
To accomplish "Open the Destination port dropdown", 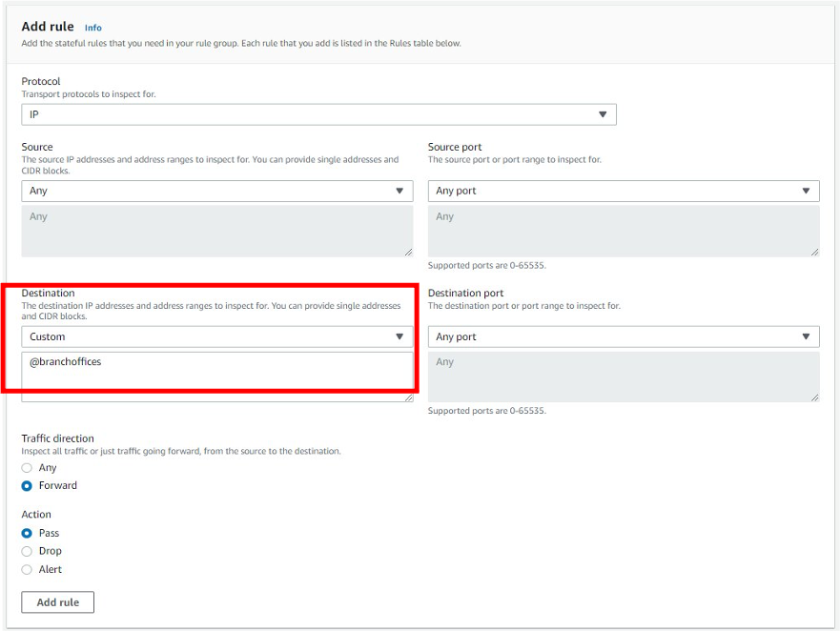I will [x=625, y=336].
